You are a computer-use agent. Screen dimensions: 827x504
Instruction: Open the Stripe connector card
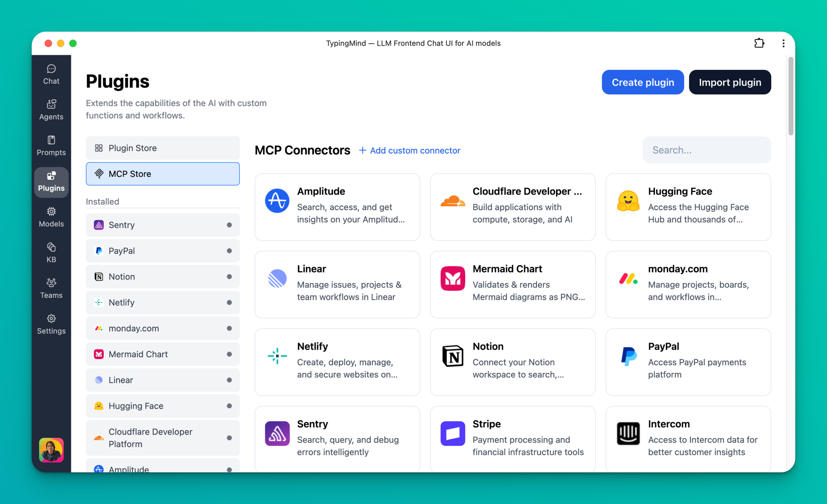tap(512, 438)
